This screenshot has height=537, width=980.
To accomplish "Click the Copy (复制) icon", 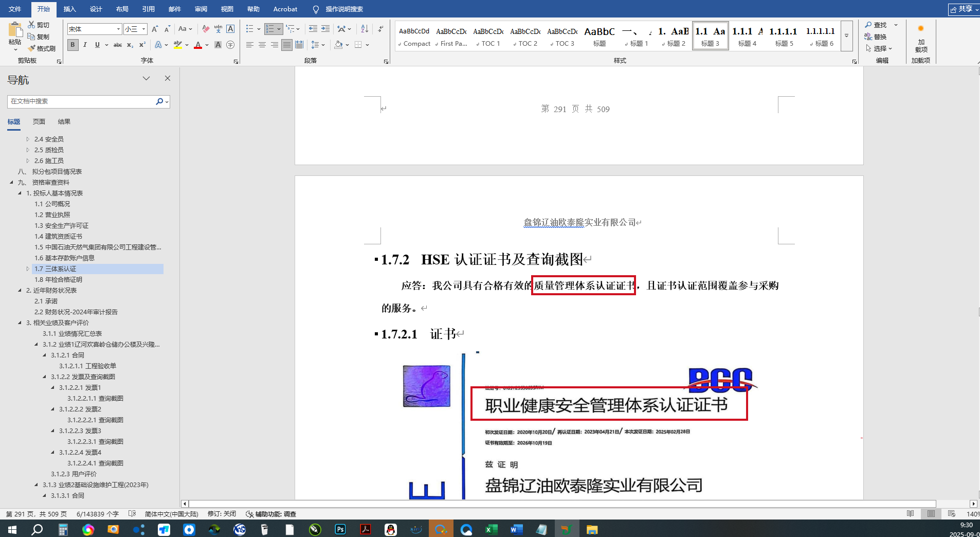I will pos(31,37).
